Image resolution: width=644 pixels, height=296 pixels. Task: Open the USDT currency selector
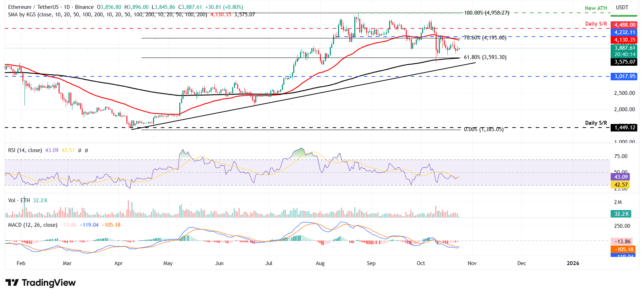(622, 7)
